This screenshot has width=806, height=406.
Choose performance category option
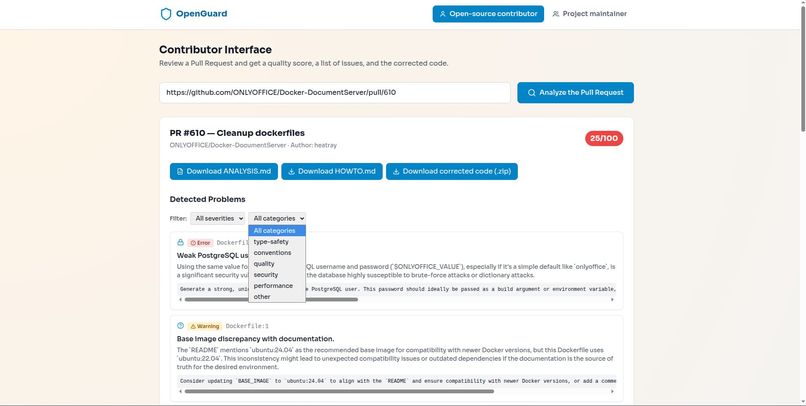(x=277, y=286)
